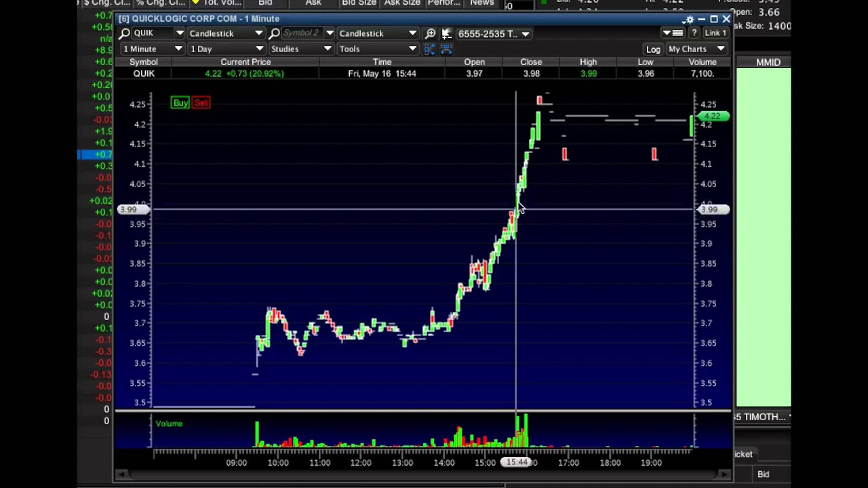Click the trade account icon beside 6555-2535

(x=446, y=33)
